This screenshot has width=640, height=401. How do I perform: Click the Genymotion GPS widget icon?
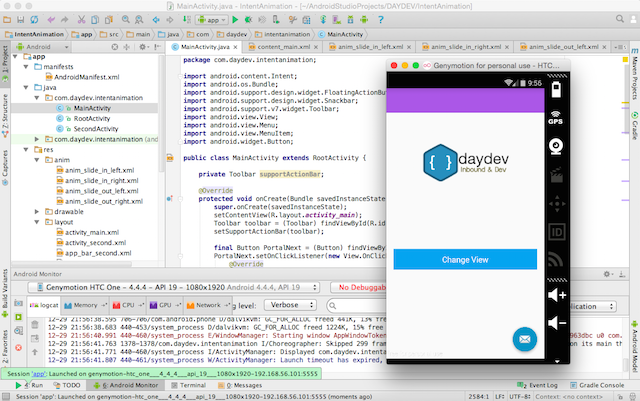point(556,118)
